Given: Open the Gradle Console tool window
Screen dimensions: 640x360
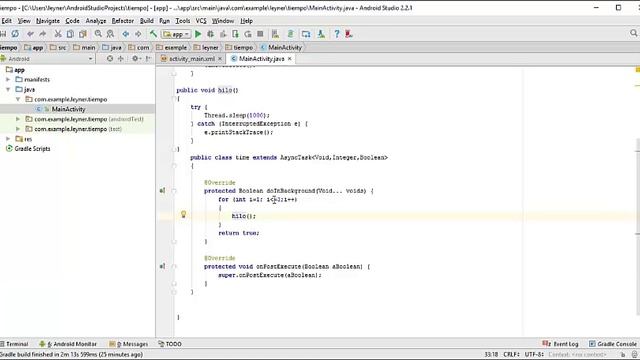Looking at the screenshot, I should tap(613, 344).
